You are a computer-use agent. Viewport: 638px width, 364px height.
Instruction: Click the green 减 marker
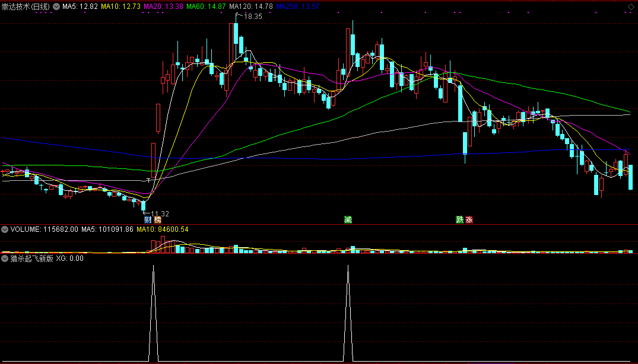[348, 220]
